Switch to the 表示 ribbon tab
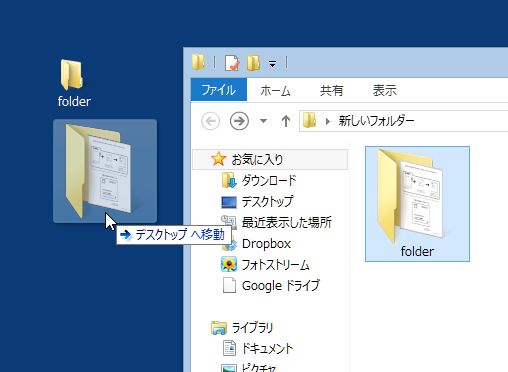The width and height of the screenshot is (508, 372). 385,90
